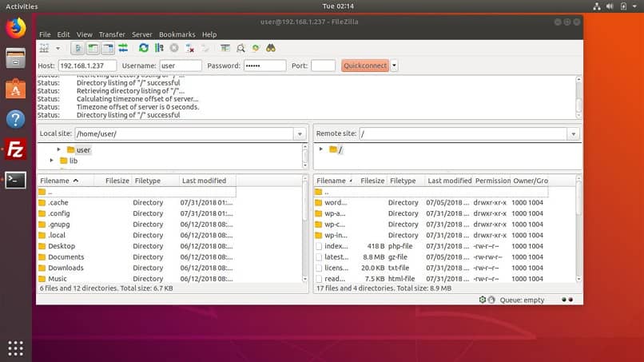Image resolution: width=644 pixels, height=362 pixels.
Task: Open the Site Manager icon
Action: [x=44, y=49]
